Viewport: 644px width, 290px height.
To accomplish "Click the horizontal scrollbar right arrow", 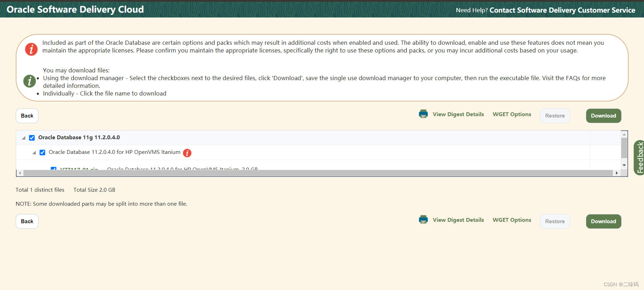I will click(617, 173).
